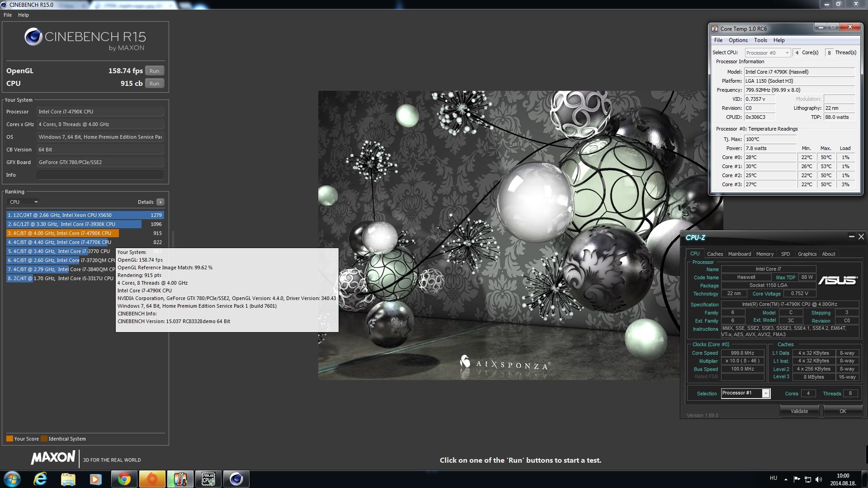Select the i5-3317U ranking entry
Viewport: 868px width, 488px height.
61,278
